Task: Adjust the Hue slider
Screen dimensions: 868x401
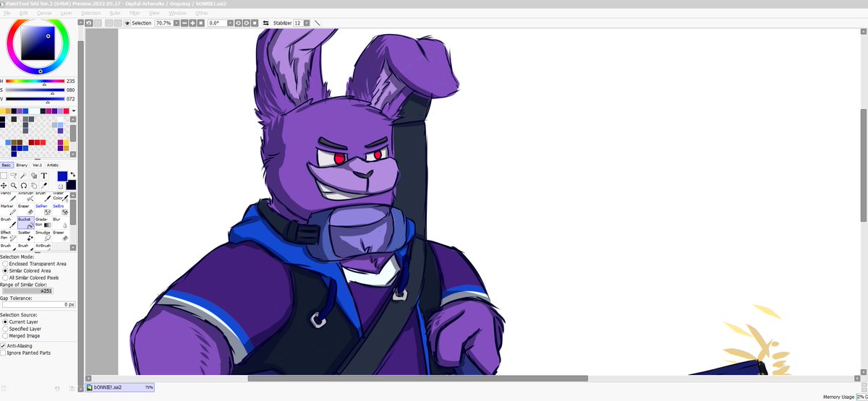Action: (x=34, y=81)
